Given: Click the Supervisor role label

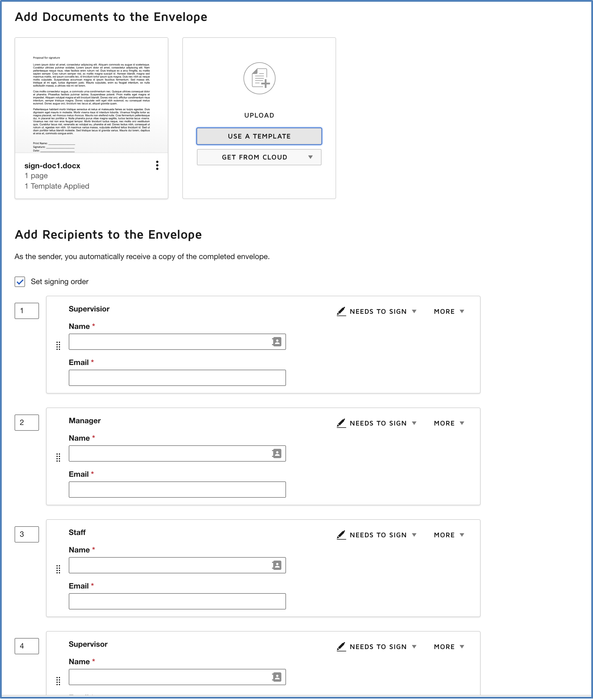Looking at the screenshot, I should [88, 644].
